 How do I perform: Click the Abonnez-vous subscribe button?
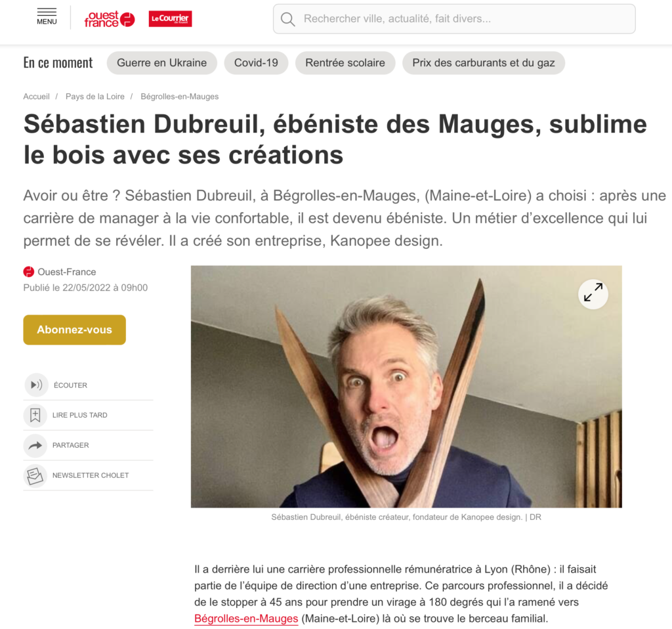[x=75, y=330]
